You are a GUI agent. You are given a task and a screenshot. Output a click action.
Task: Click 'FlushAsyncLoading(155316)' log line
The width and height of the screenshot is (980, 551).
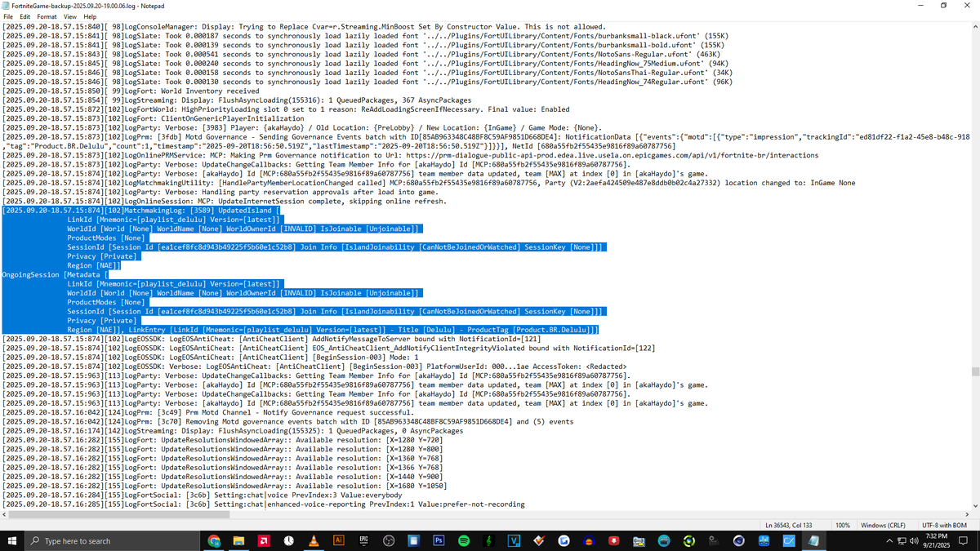point(237,100)
